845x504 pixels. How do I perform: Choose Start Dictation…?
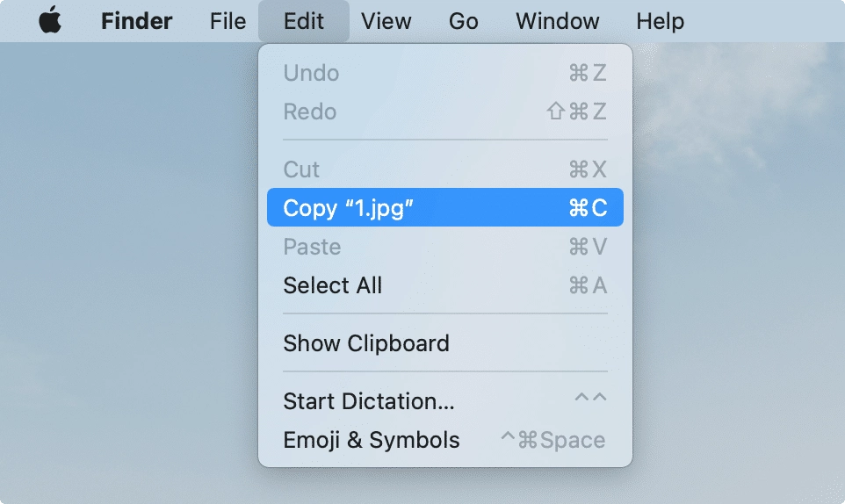click(368, 401)
